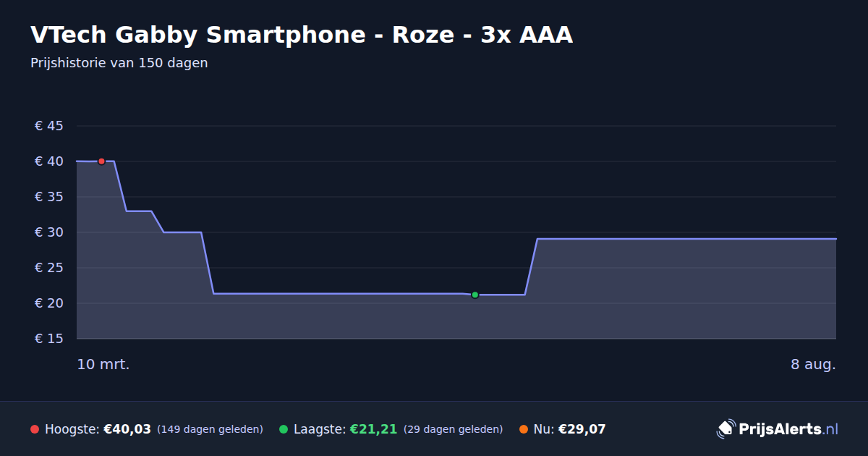Screen dimensions: 868x456
Task: Click the Laagste price value €21,21
Action: (373, 429)
